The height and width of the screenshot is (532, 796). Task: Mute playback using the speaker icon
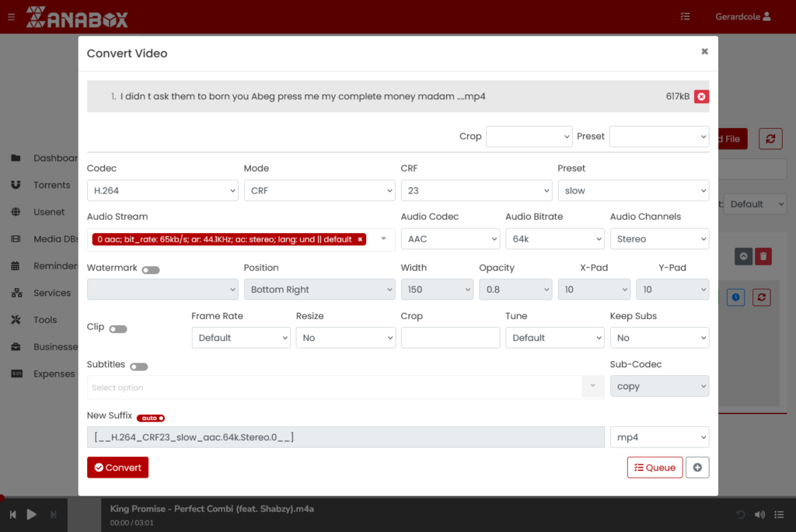(759, 514)
